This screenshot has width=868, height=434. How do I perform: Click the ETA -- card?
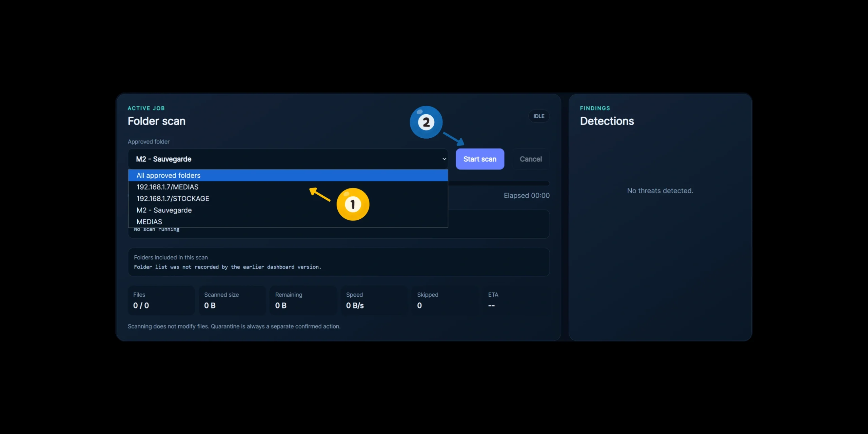pos(516,300)
